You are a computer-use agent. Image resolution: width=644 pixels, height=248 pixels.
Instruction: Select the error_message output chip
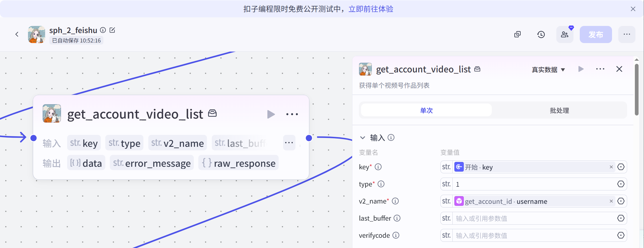click(152, 163)
